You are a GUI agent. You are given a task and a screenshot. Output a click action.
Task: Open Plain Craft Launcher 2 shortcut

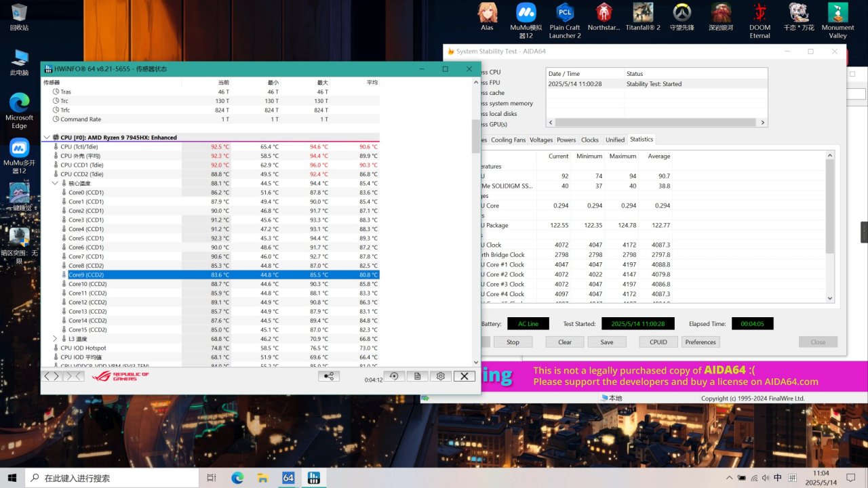tap(565, 21)
